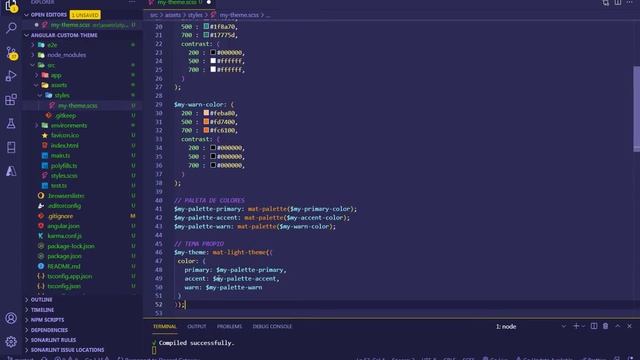This screenshot has width=640, height=360.
Task: Open the Testing flask view
Action: (x=11, y=123)
